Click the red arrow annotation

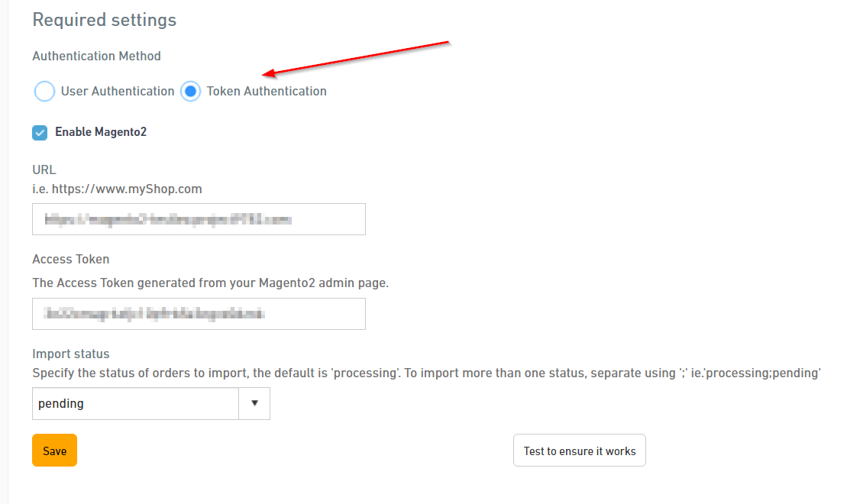356,58
